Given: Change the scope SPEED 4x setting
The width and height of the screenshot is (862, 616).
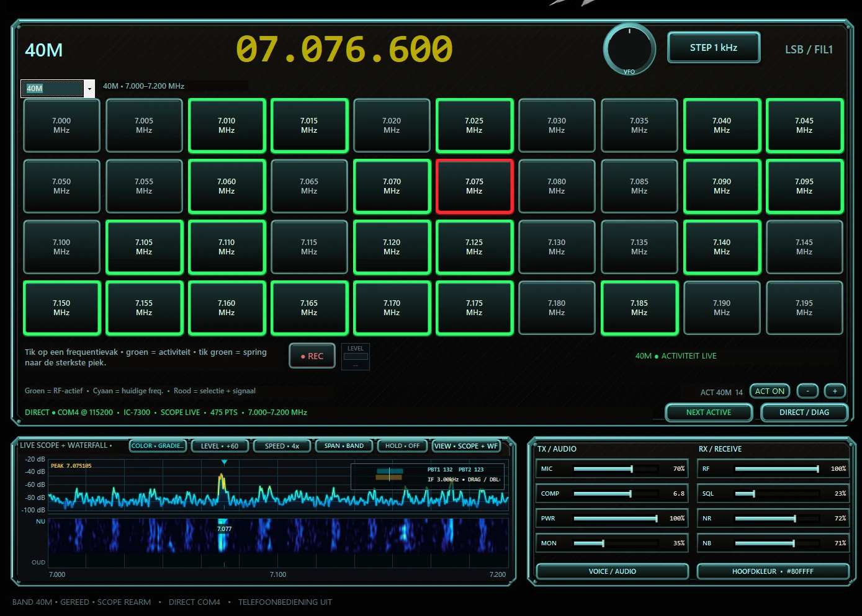Looking at the screenshot, I should point(282,446).
